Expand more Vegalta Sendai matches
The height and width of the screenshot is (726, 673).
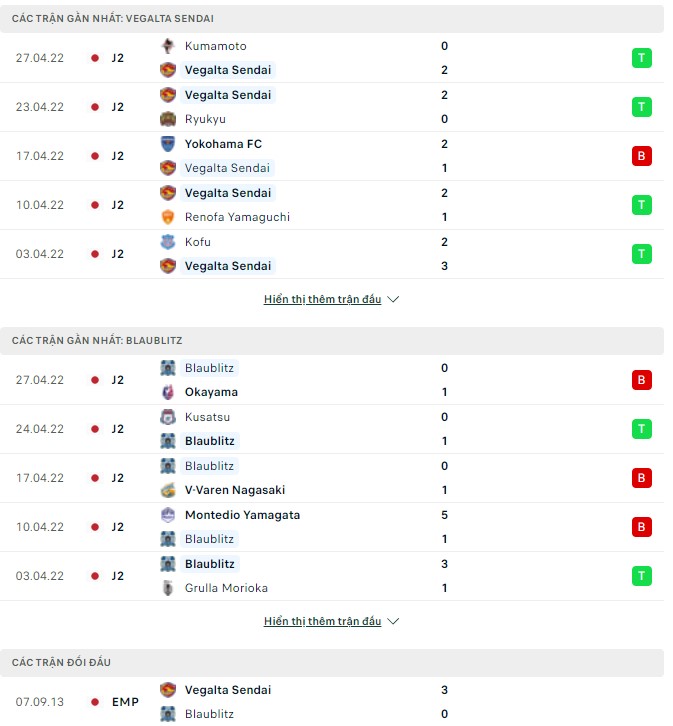click(331, 299)
